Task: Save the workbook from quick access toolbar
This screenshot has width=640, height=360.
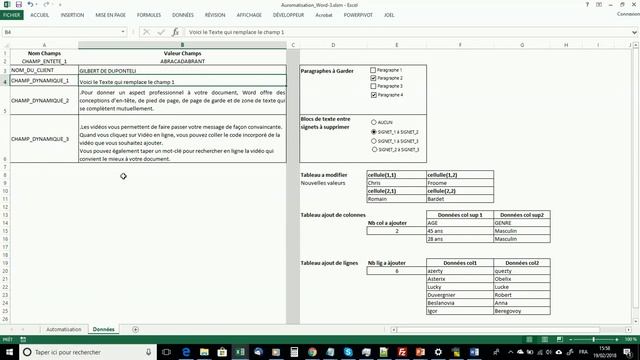Action: (x=19, y=4)
